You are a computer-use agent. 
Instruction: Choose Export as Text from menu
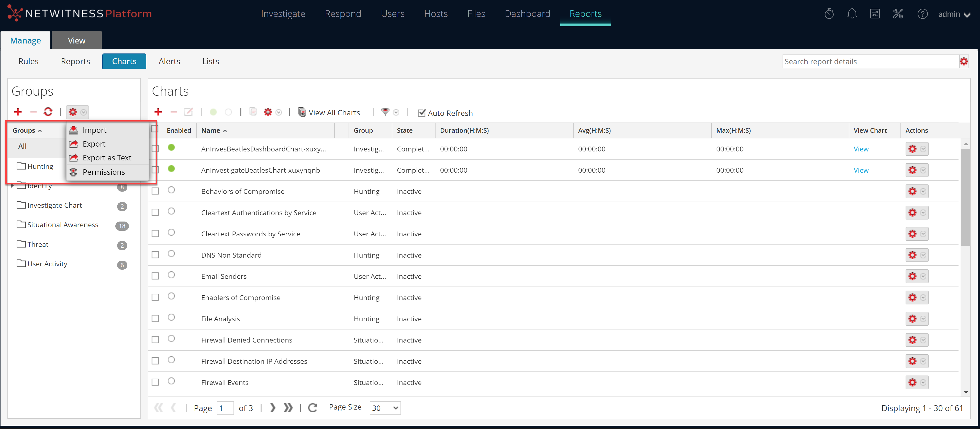(107, 158)
